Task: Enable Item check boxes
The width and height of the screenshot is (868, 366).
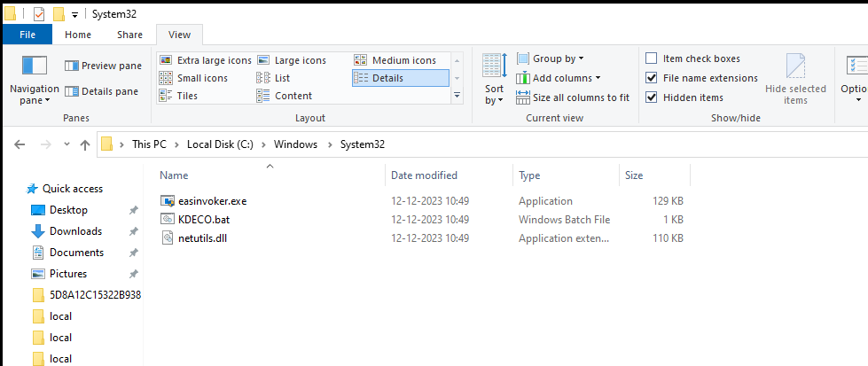Action: click(x=652, y=58)
